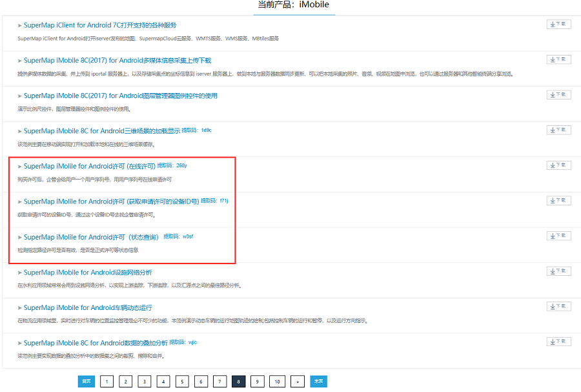This screenshot has height=392, width=581.
Task: Click the 当前产品: iMobile heading
Action: [x=294, y=5]
